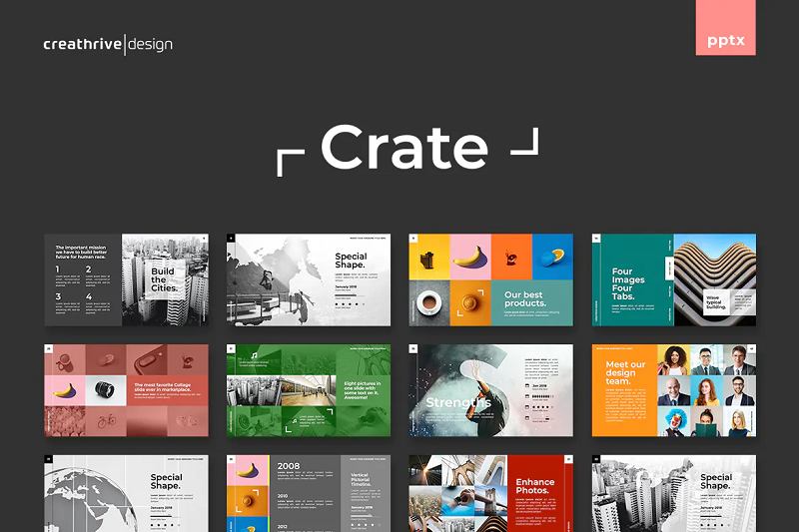Click the pink pptx badge
Viewport: 799px width, 532px height.
pyautogui.click(x=725, y=43)
